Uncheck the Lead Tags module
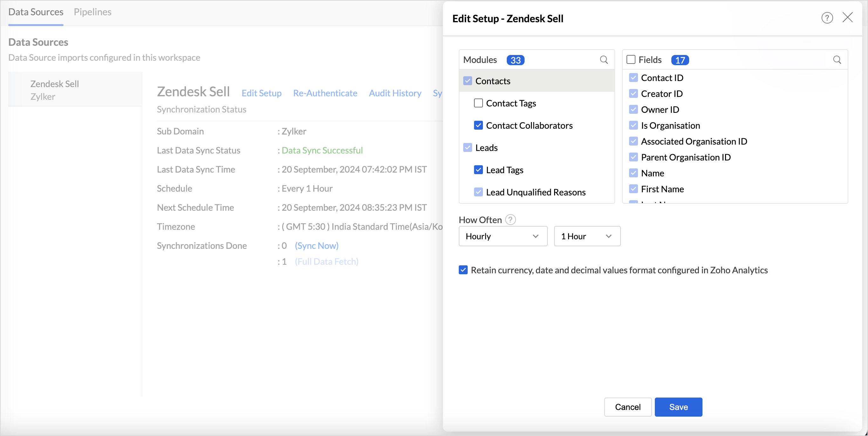This screenshot has width=868, height=436. [478, 170]
